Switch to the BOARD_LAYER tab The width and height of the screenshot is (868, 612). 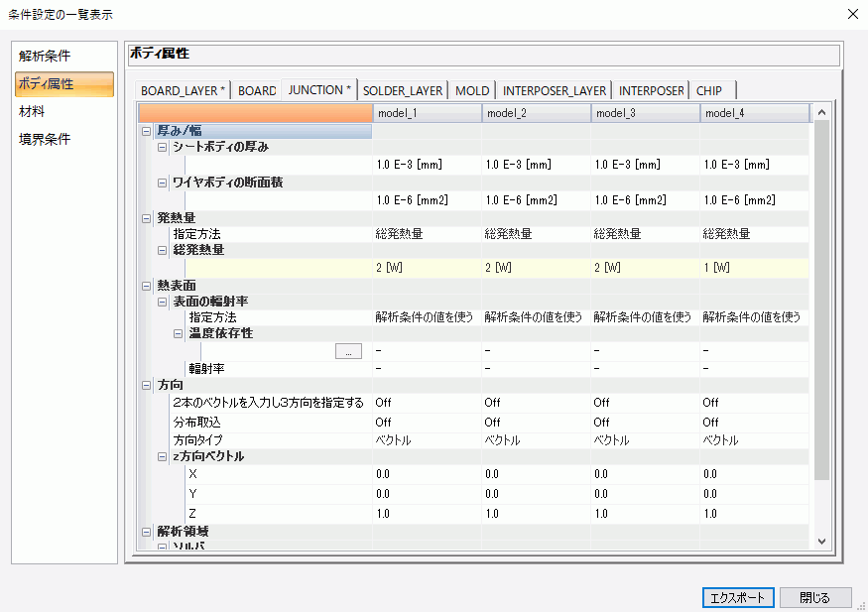[x=183, y=90]
